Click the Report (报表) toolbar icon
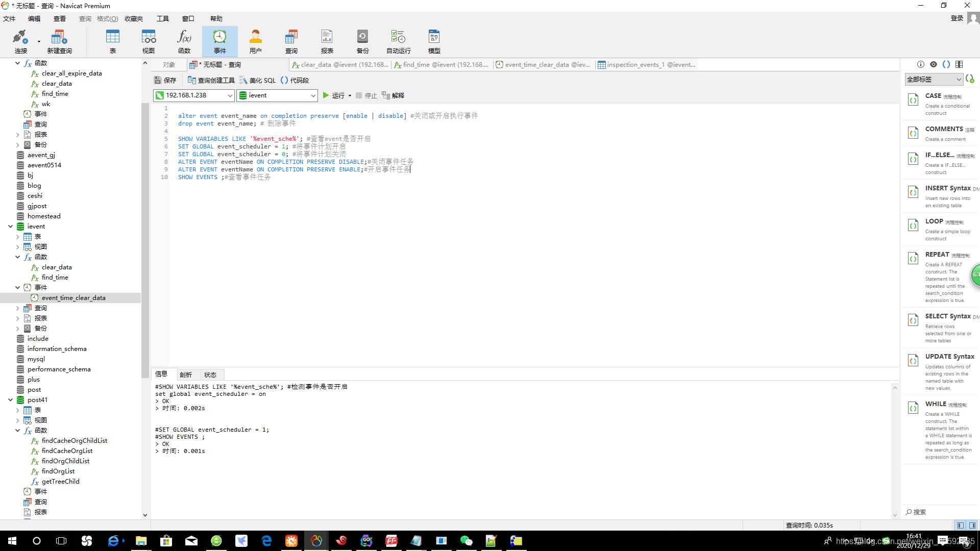 click(x=327, y=41)
